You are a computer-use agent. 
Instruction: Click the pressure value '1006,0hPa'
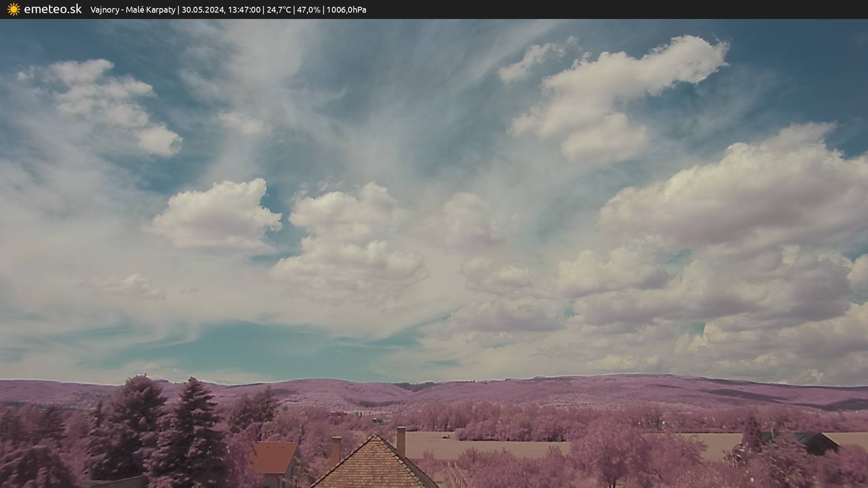click(x=346, y=10)
